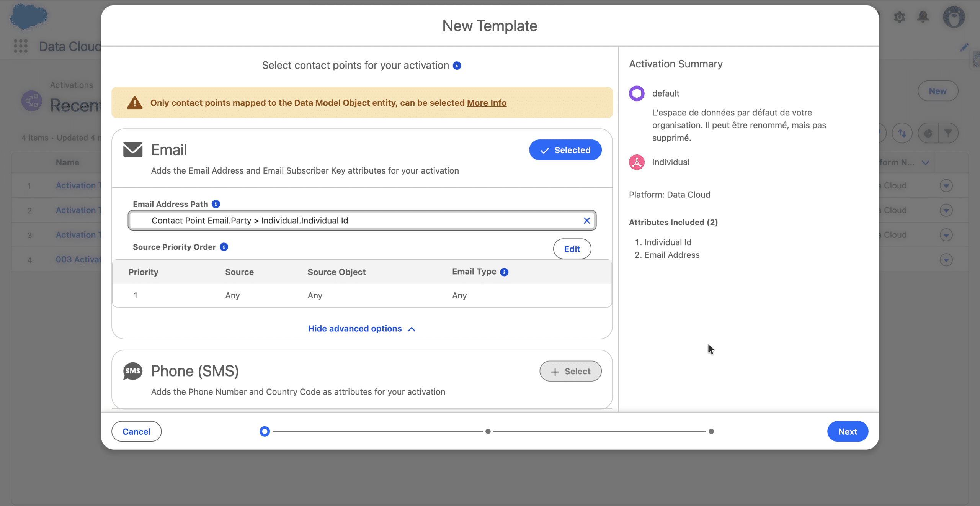Screen dimensions: 980x506
Task: Open the More Info link in warning
Action: (487, 103)
